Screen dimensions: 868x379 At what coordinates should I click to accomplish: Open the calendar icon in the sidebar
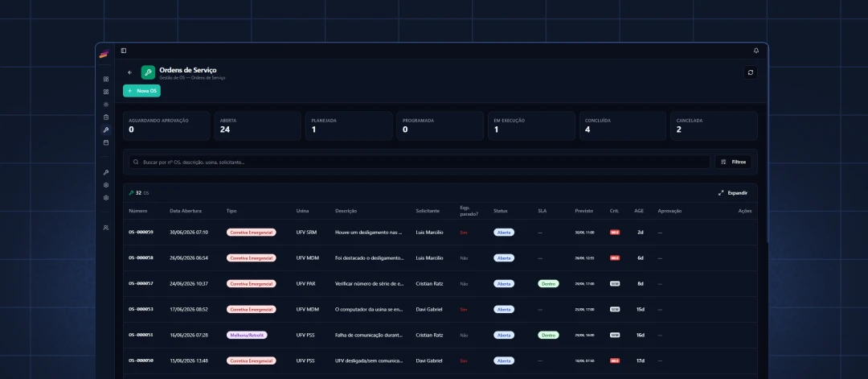(106, 142)
